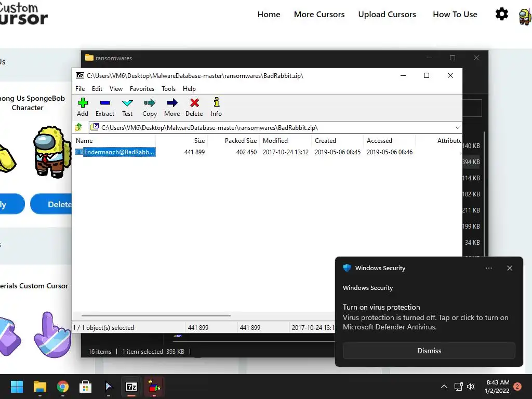The width and height of the screenshot is (532, 399).
Task: Click the ransomwares window folder title icon
Action: (89, 58)
